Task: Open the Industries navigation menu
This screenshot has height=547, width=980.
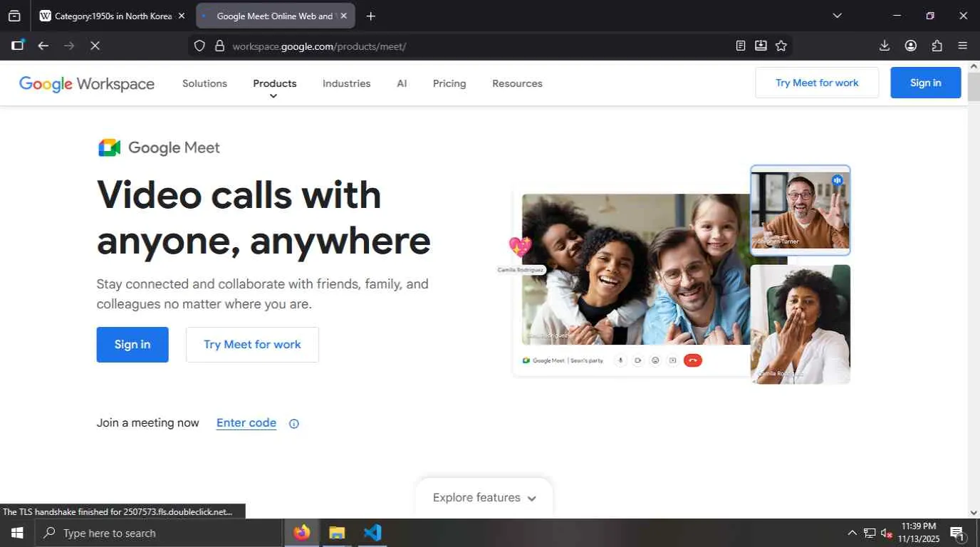Action: coord(346,83)
